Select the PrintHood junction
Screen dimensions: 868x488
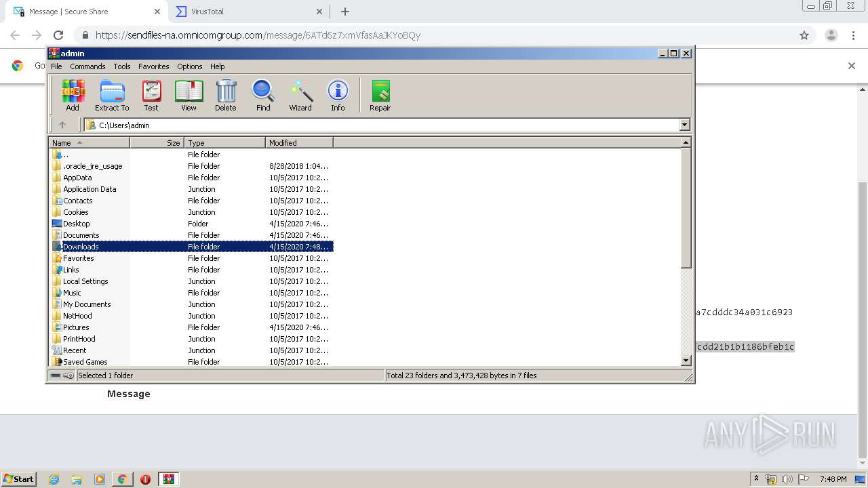click(191, 339)
